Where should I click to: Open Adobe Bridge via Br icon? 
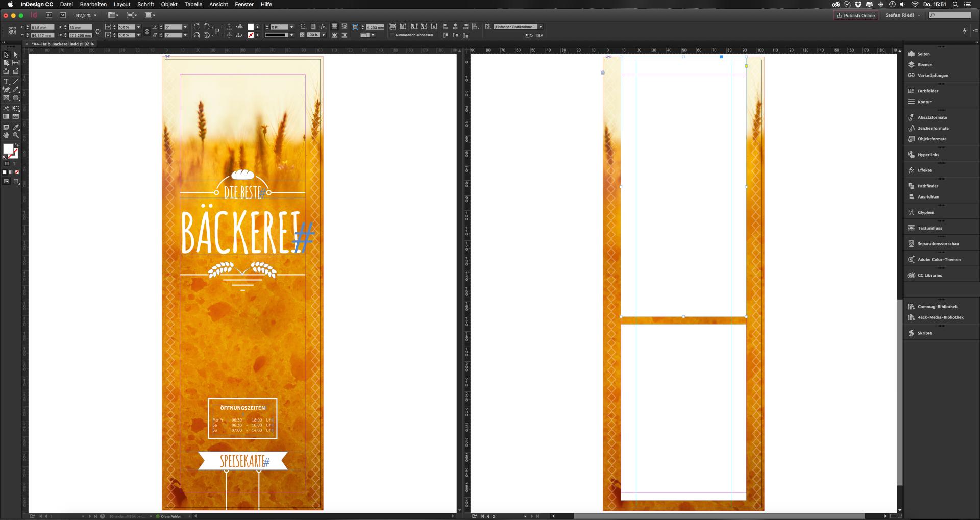click(x=49, y=15)
